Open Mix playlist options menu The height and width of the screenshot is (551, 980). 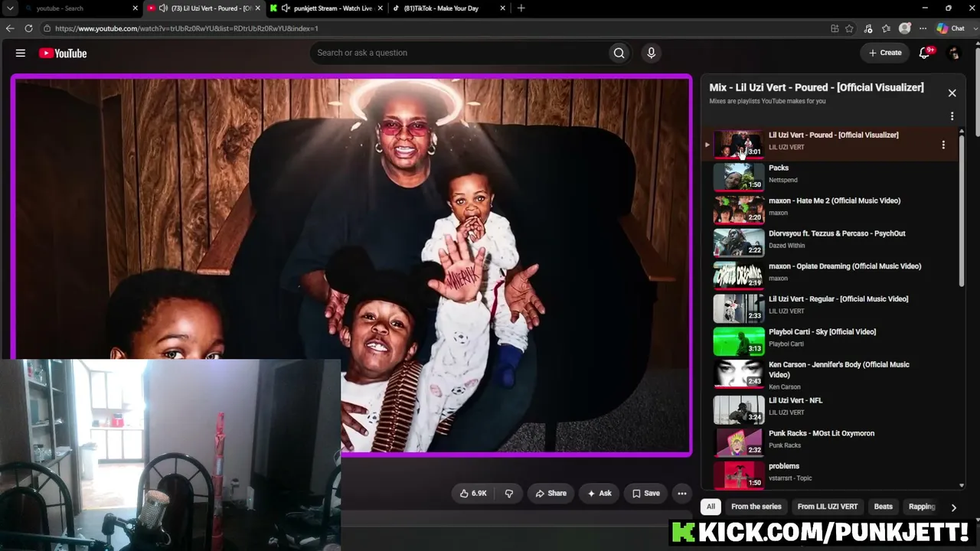(x=952, y=116)
